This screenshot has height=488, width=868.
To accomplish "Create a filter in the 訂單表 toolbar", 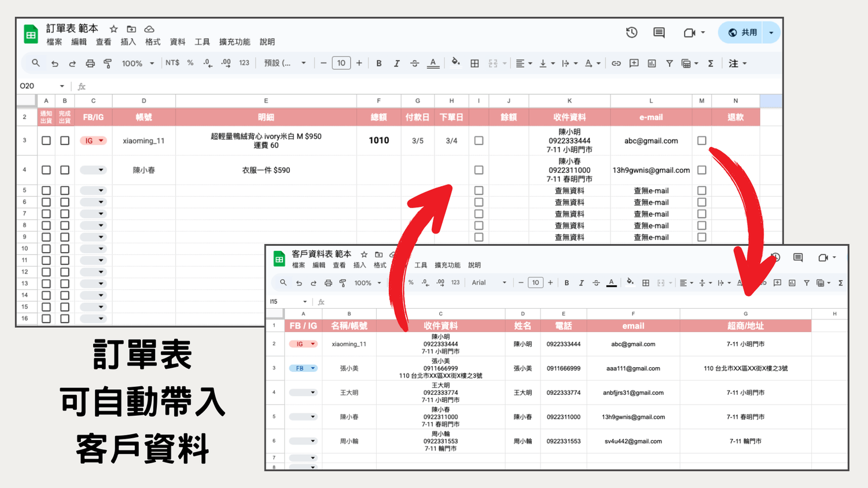I will [670, 64].
